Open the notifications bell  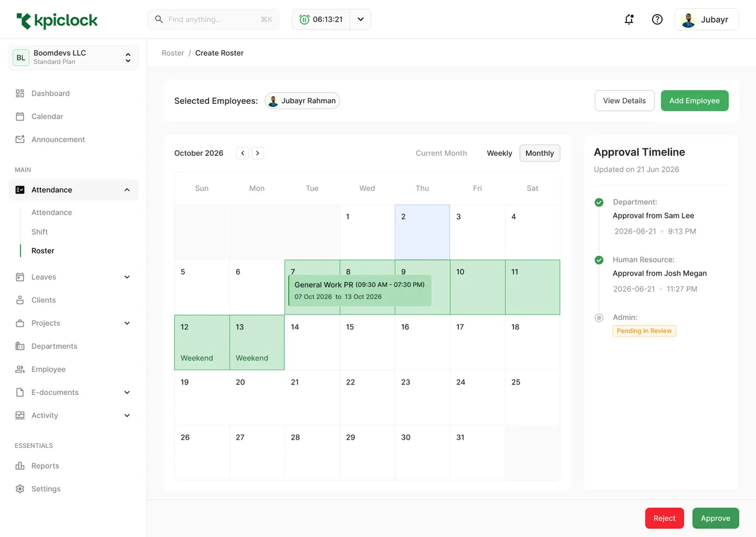(x=629, y=19)
